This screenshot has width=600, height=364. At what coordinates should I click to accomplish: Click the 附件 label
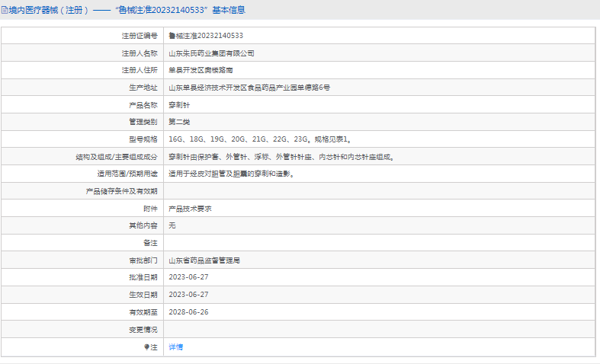click(x=150, y=209)
